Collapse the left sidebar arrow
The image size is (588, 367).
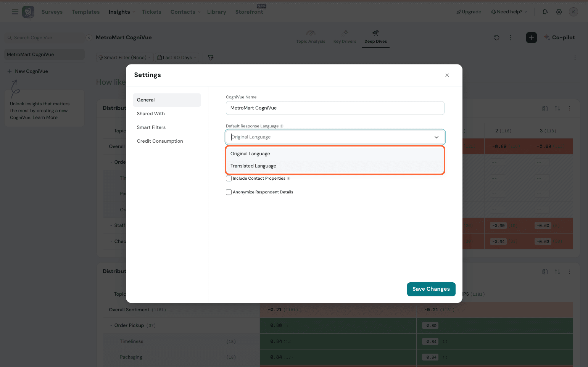[89, 38]
